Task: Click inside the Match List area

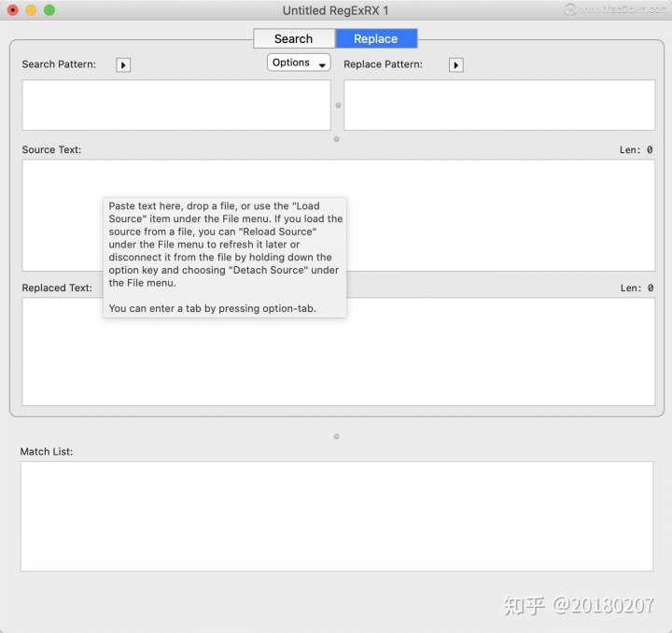Action: point(337,516)
